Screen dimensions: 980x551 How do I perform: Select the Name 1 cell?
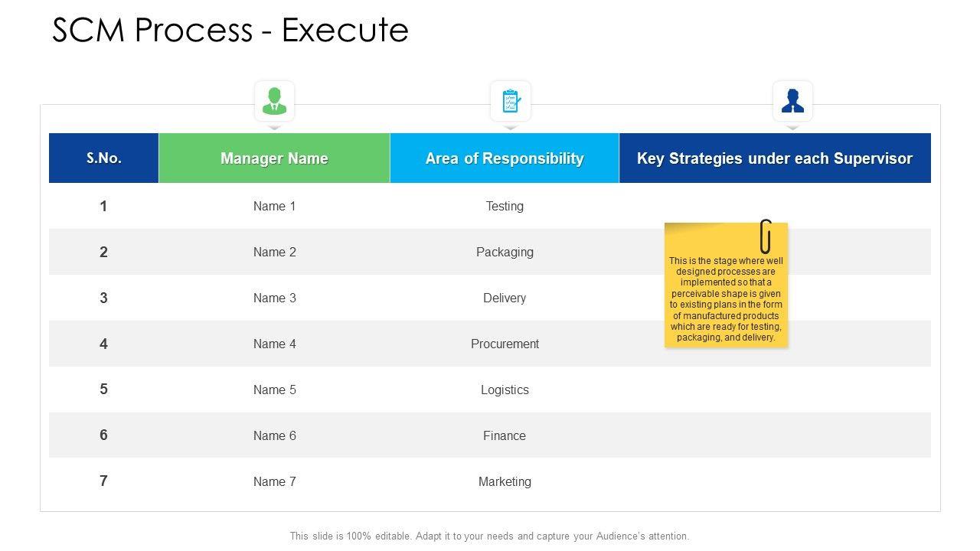tap(274, 206)
